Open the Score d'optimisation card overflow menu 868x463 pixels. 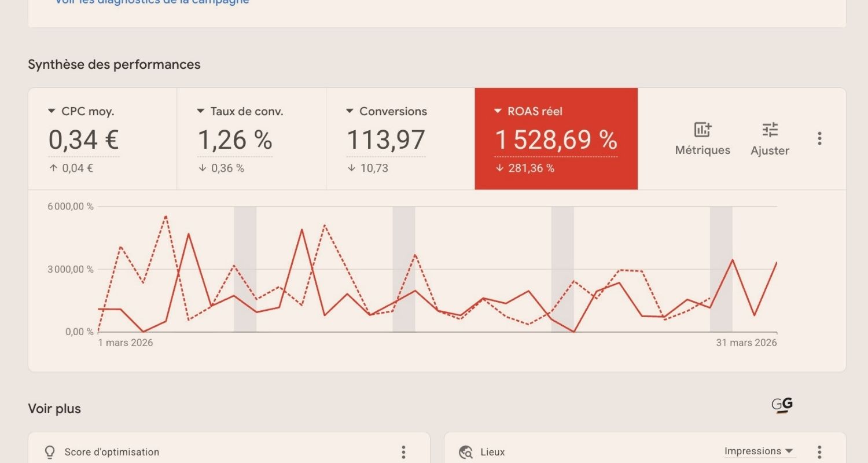point(403,452)
